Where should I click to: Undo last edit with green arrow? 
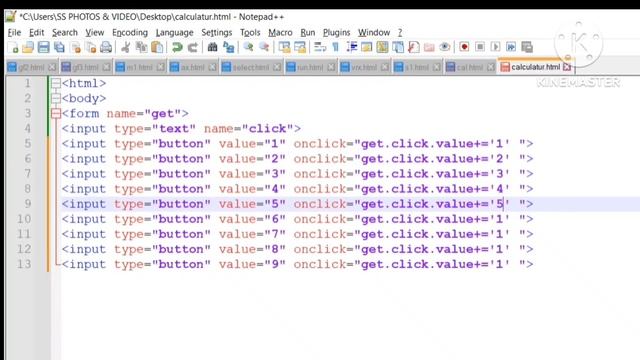pos(177,47)
